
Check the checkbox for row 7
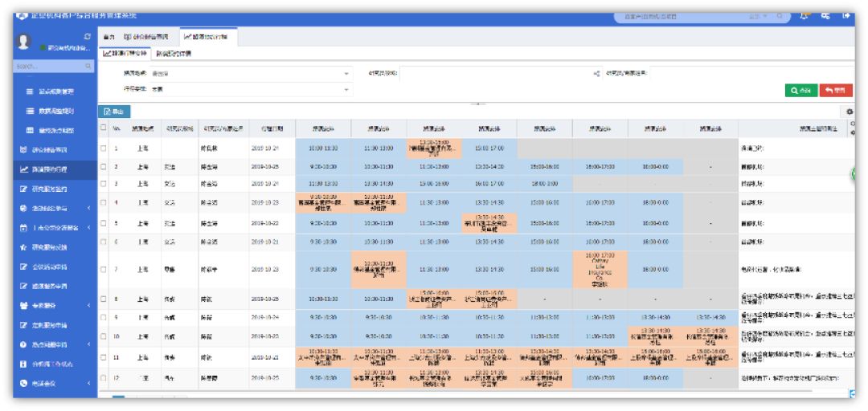(x=103, y=270)
